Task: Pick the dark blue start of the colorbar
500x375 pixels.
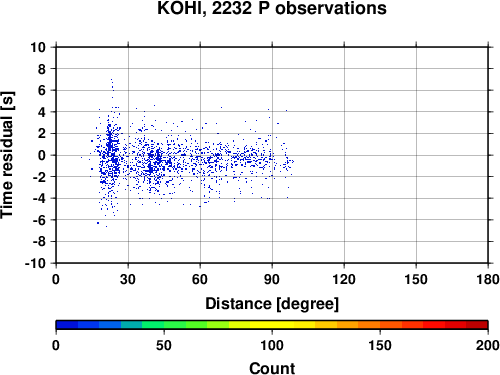Action: pos(67,325)
